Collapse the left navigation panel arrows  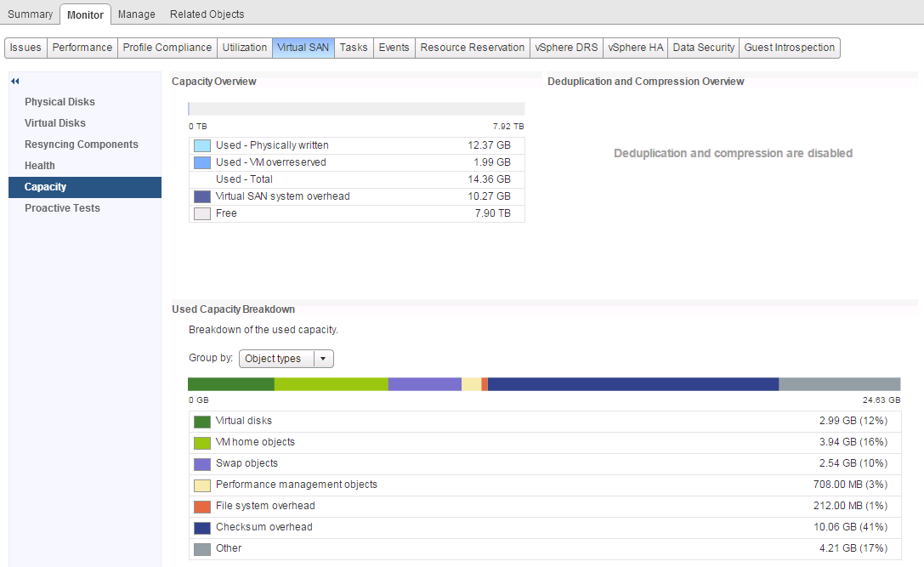tap(15, 82)
